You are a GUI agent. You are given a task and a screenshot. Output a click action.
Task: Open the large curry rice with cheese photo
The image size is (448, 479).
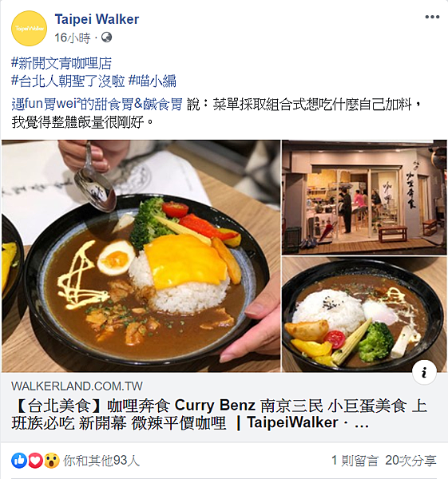(x=141, y=256)
